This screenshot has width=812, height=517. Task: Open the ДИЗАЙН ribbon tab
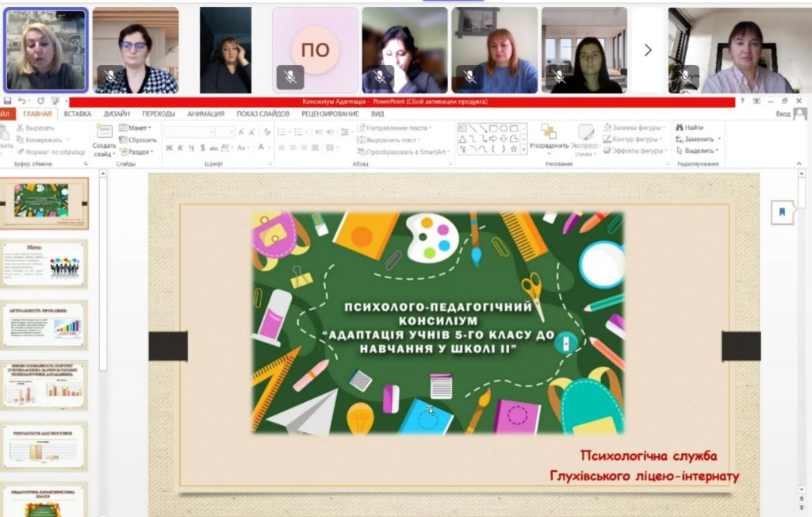tap(117, 113)
